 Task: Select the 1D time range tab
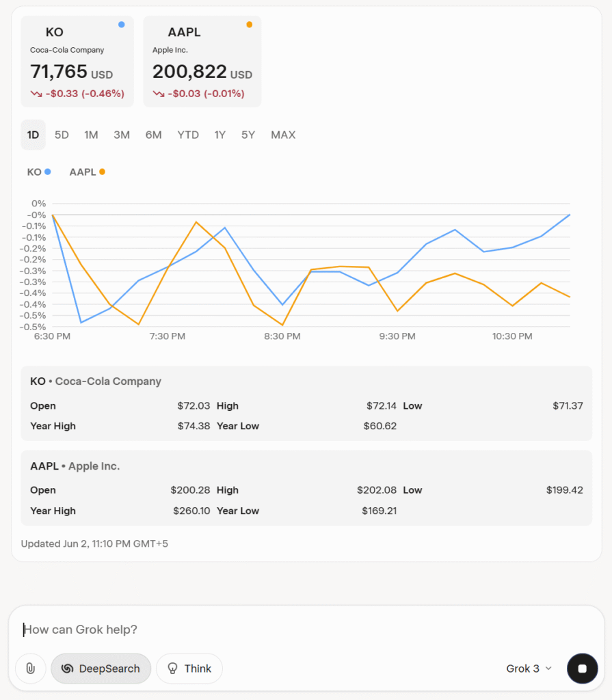pyautogui.click(x=33, y=135)
